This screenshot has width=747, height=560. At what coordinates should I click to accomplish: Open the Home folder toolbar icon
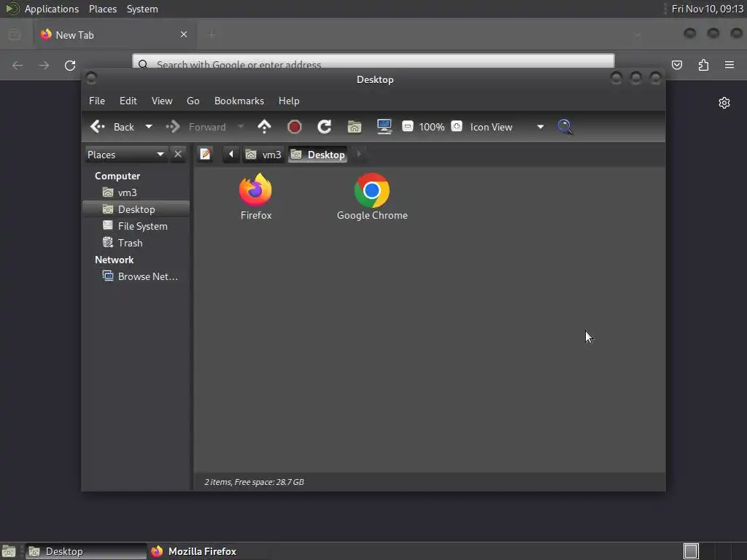coord(355,127)
